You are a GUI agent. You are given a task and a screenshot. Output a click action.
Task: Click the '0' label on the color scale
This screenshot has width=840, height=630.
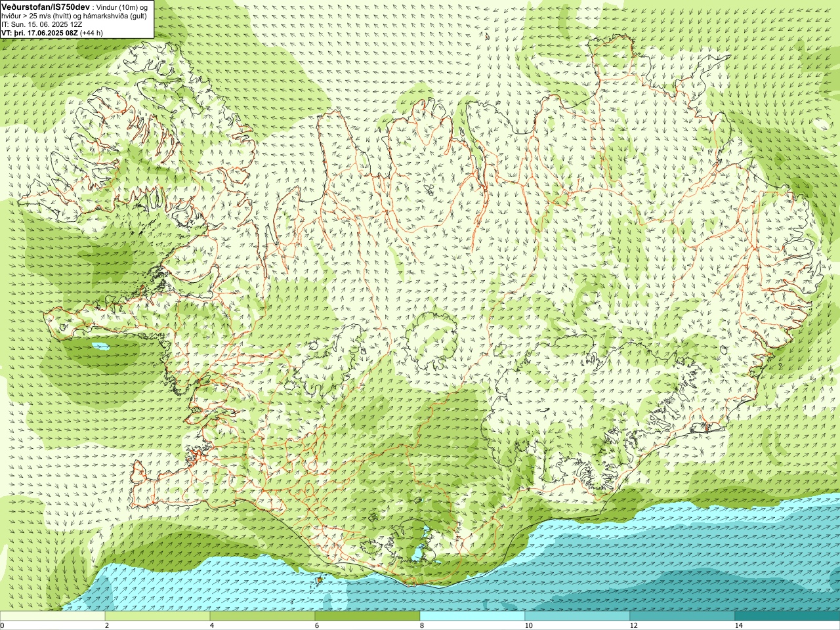3,625
